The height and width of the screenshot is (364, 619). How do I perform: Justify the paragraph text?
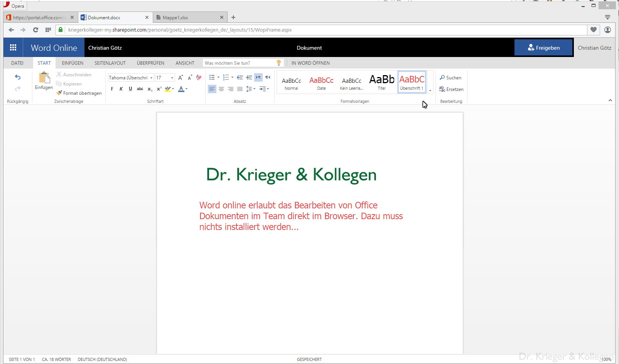click(x=240, y=89)
